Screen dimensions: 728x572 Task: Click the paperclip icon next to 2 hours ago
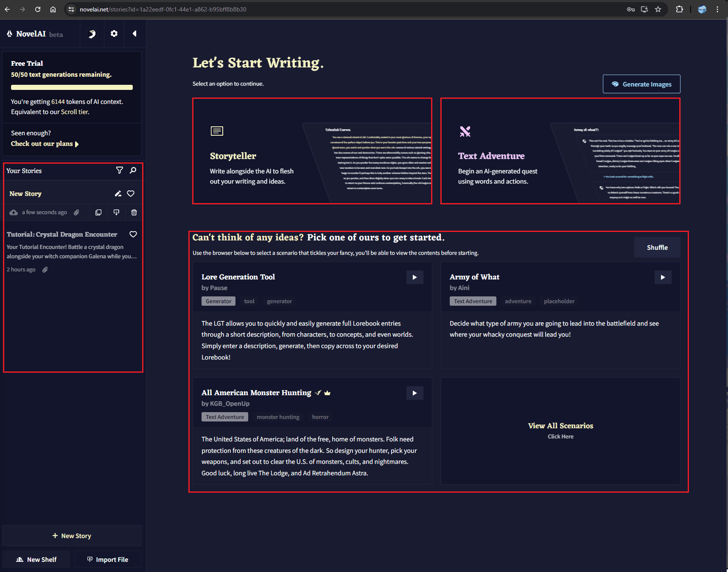pos(45,270)
